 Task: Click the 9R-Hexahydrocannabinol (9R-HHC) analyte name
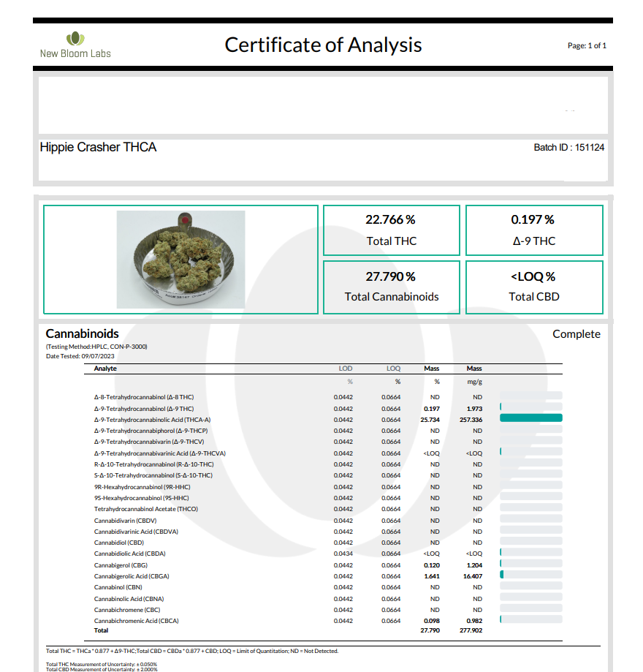click(x=142, y=487)
